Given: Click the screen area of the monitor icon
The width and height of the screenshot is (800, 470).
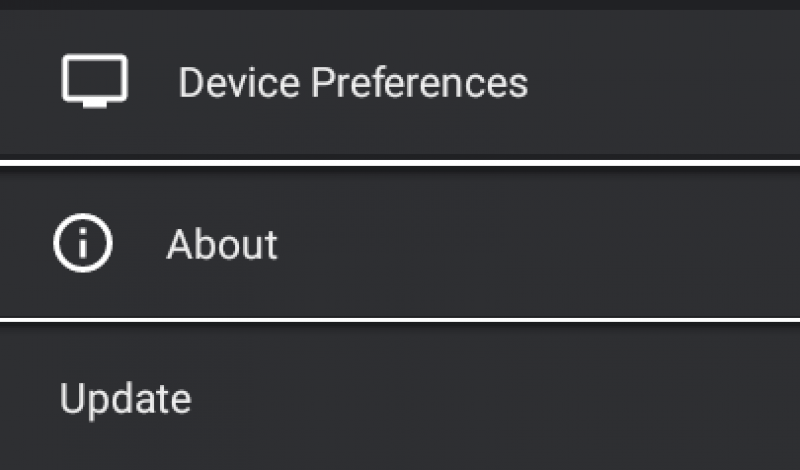Looking at the screenshot, I should pyautogui.click(x=94, y=78).
